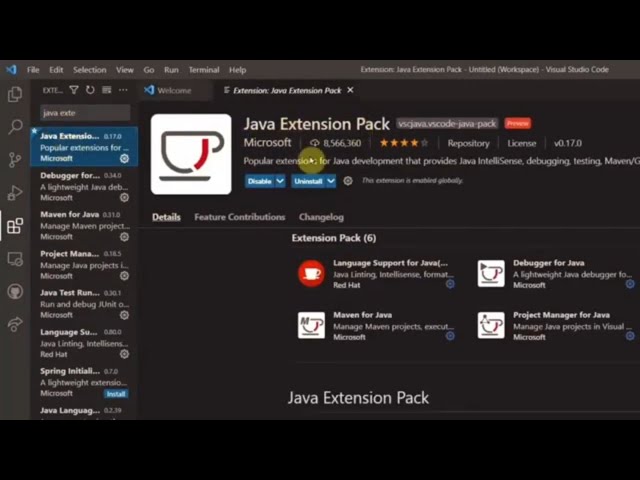Click the Disable button
The width and height of the screenshot is (640, 480).
[x=260, y=181]
